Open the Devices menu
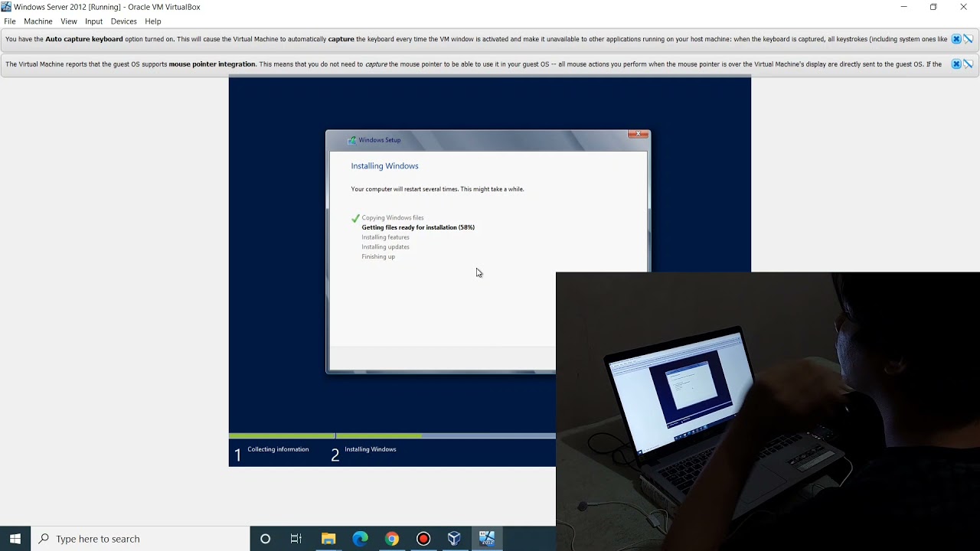The width and height of the screenshot is (980, 551). (x=123, y=21)
